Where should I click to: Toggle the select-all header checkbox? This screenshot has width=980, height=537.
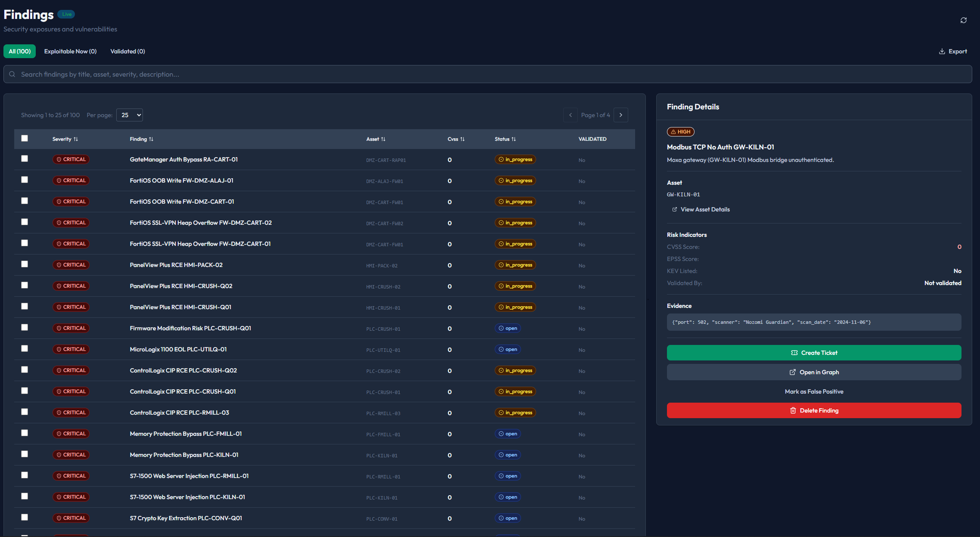[25, 138]
